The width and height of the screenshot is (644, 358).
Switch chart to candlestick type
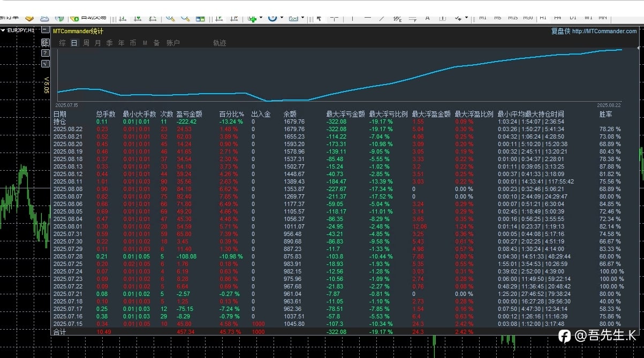tap(138, 18)
